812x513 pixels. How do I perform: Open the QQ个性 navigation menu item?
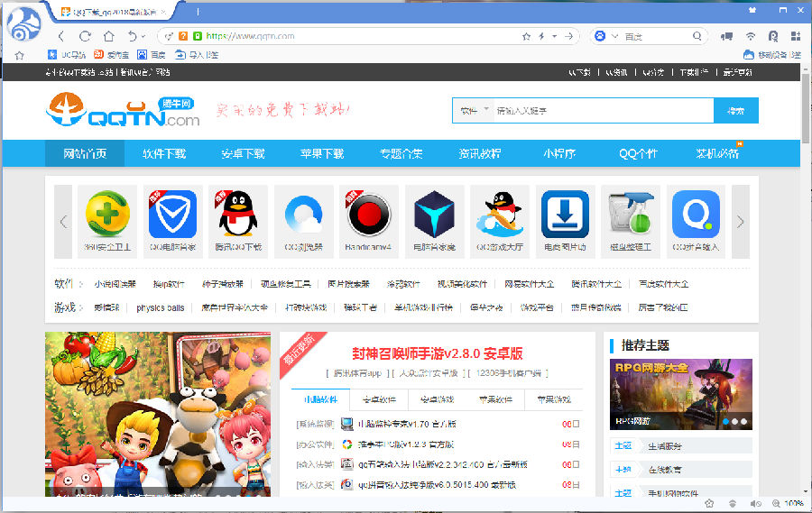[x=638, y=154]
